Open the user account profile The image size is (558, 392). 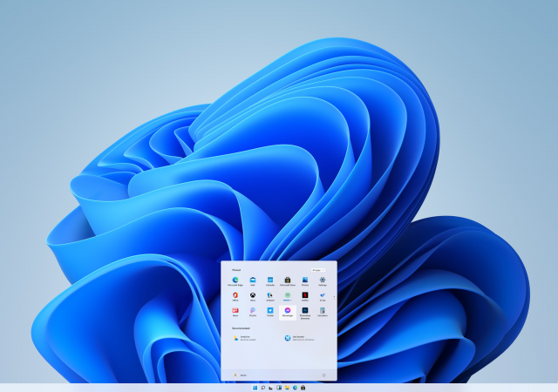pos(240,375)
